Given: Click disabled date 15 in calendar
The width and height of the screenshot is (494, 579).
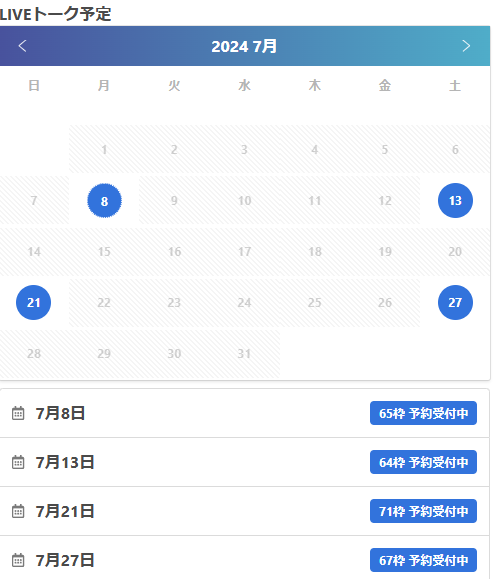Looking at the screenshot, I should (x=104, y=252).
